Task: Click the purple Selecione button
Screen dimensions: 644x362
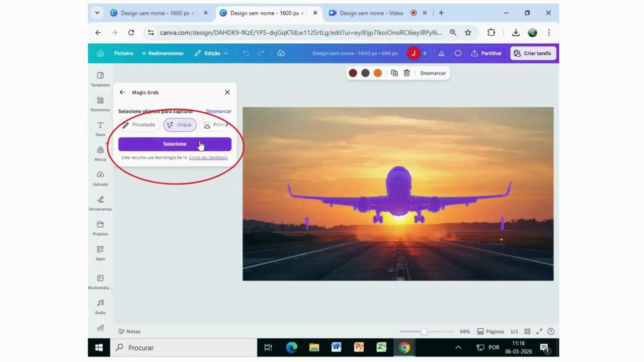Action: 175,144
